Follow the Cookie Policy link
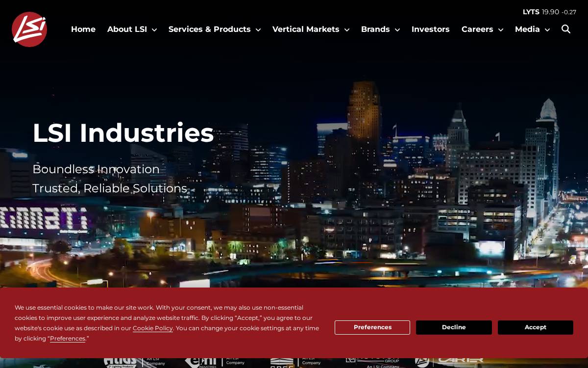This screenshot has height=368, width=588. point(153,328)
